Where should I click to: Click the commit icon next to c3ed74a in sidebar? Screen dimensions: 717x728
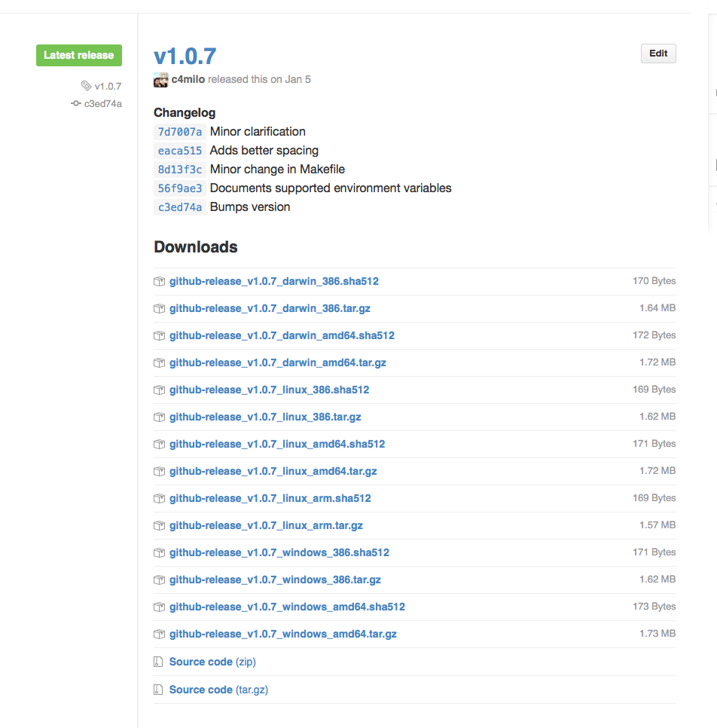click(x=76, y=103)
